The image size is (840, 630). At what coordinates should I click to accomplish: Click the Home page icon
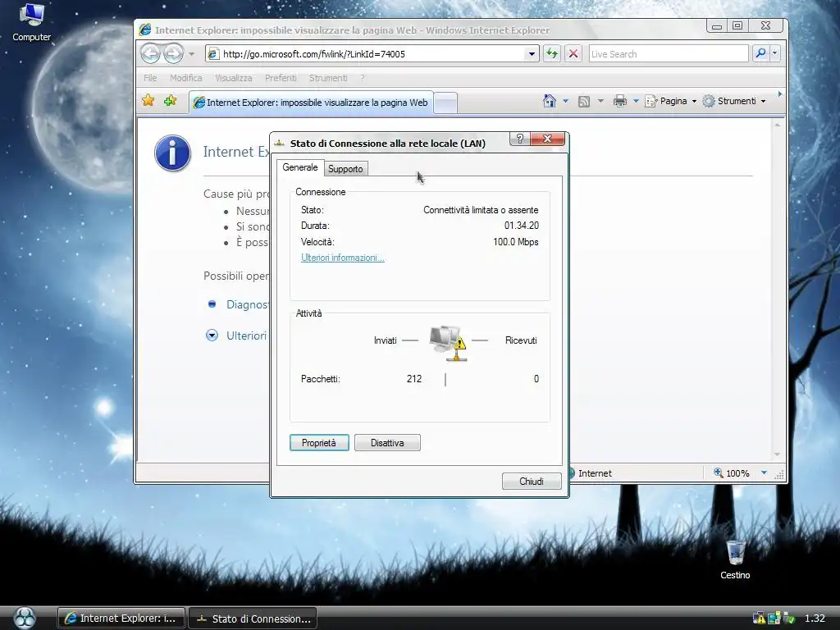point(549,101)
